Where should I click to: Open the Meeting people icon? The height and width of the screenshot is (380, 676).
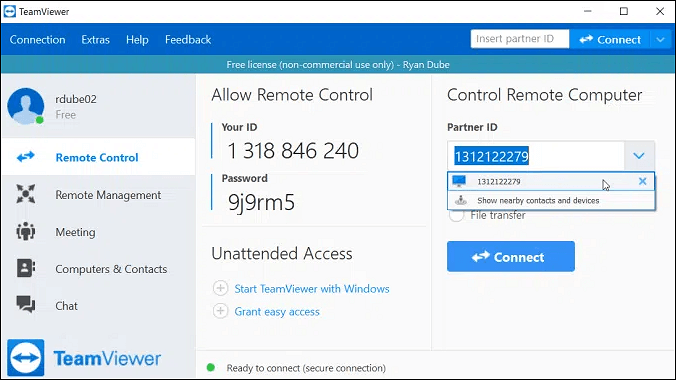pos(26,231)
